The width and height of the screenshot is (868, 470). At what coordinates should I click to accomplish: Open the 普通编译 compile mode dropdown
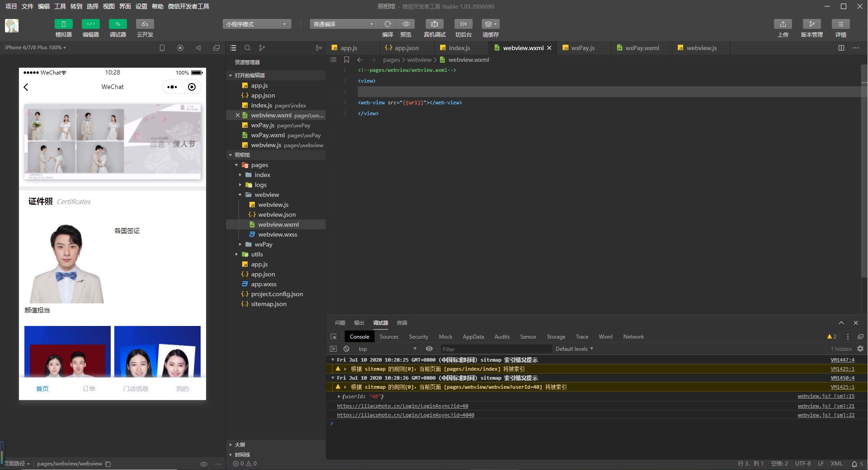pyautogui.click(x=344, y=24)
